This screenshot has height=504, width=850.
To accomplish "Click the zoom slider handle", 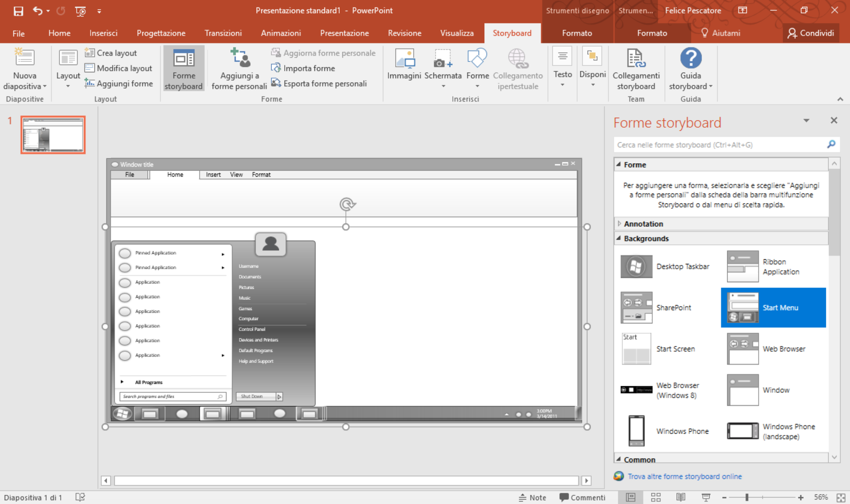I will [x=746, y=497].
